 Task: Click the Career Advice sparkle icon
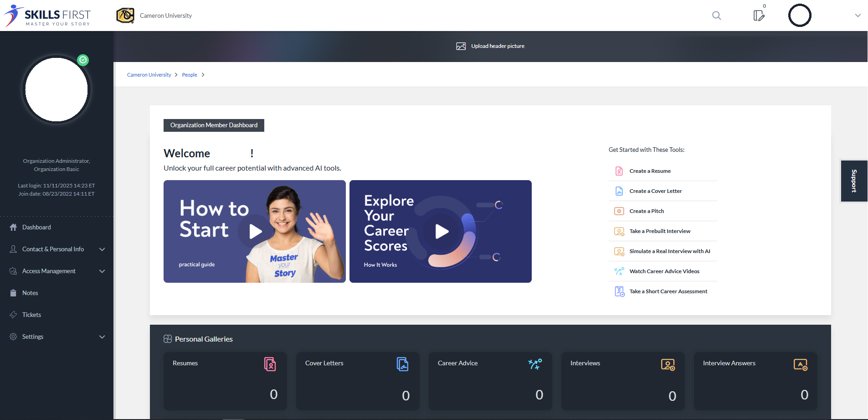(535, 364)
